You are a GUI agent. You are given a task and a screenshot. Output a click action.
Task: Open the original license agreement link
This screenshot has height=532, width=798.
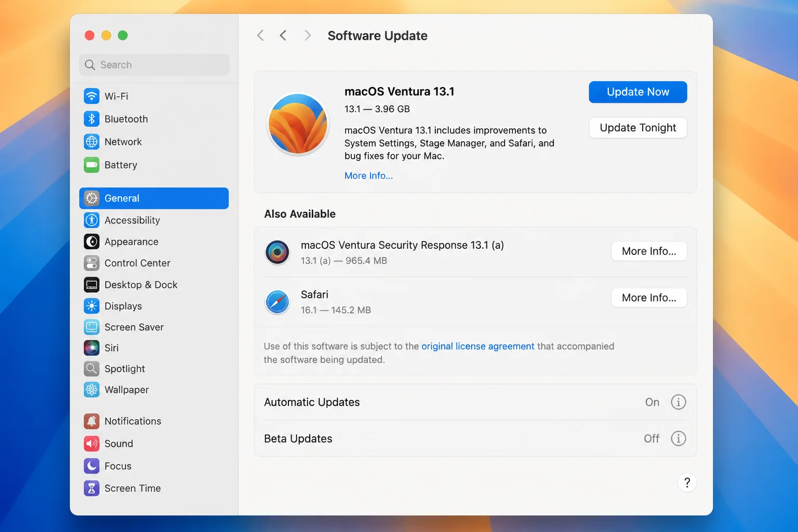click(x=478, y=346)
